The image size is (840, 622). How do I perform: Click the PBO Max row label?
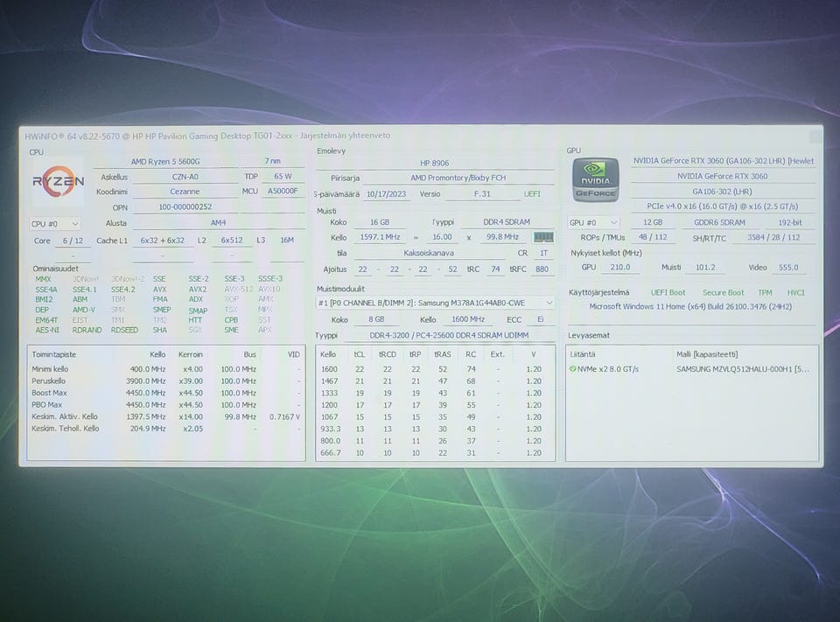pyautogui.click(x=46, y=405)
